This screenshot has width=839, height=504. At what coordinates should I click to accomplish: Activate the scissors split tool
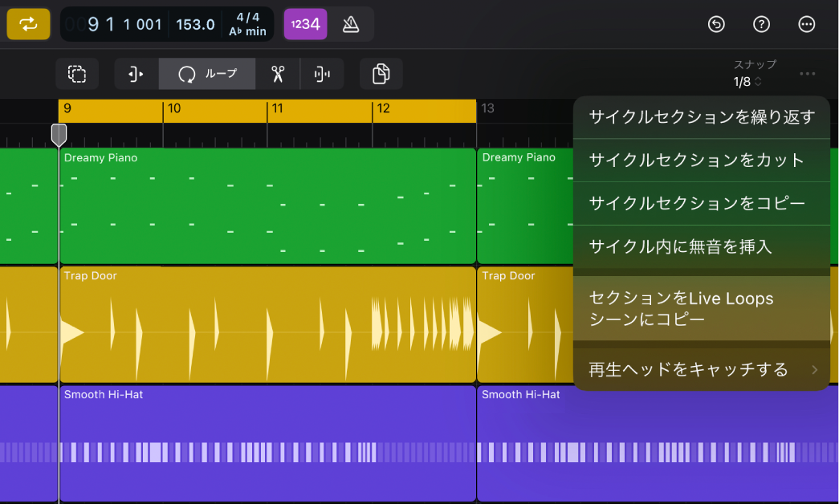point(279,74)
